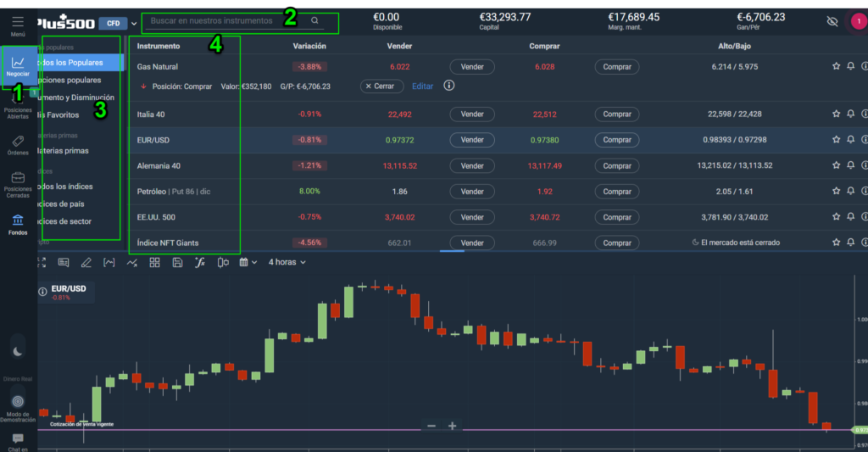
Task: Click Comprar for Petróleo Put 86
Action: coord(617,191)
